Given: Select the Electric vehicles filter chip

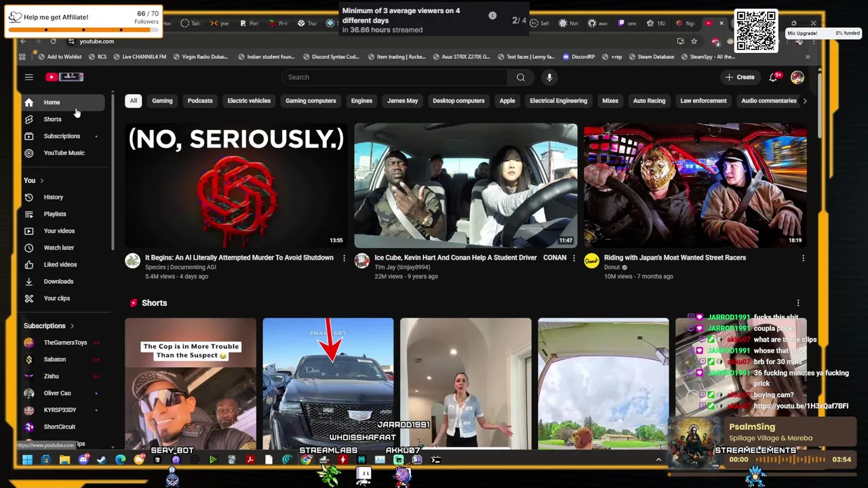Looking at the screenshot, I should point(249,101).
